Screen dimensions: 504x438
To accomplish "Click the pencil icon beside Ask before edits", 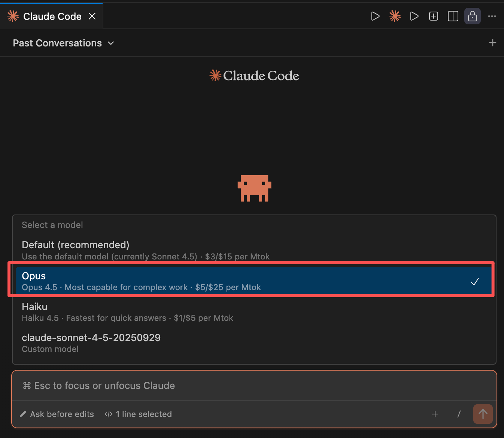I will (22, 414).
